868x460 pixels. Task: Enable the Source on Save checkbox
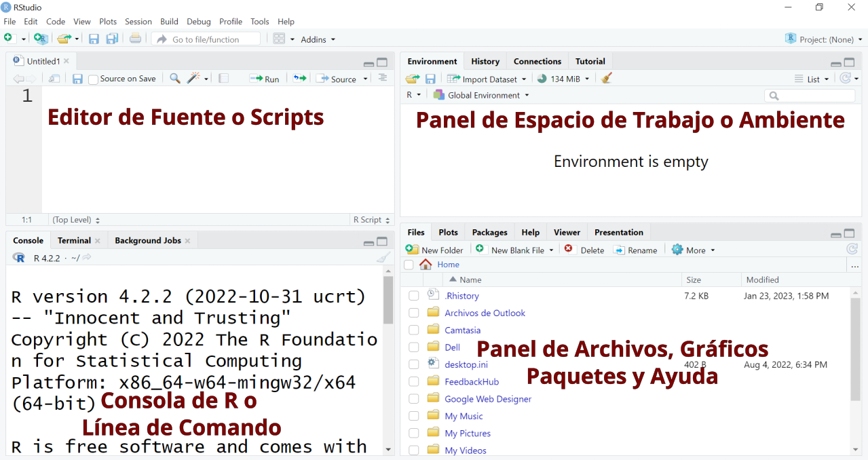(94, 78)
